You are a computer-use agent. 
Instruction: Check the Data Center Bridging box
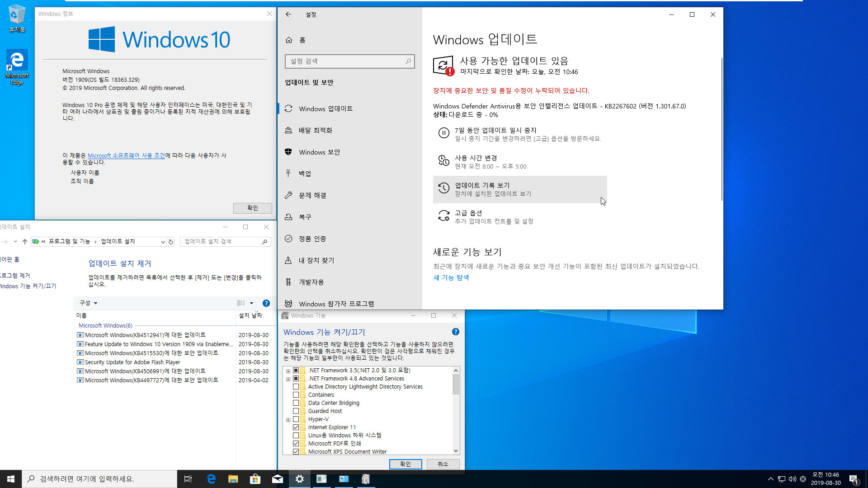click(x=296, y=403)
